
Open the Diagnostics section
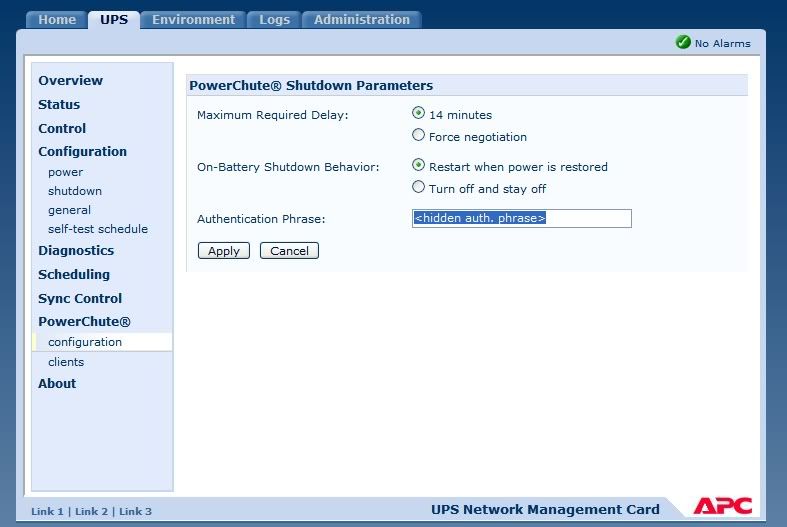(x=76, y=250)
